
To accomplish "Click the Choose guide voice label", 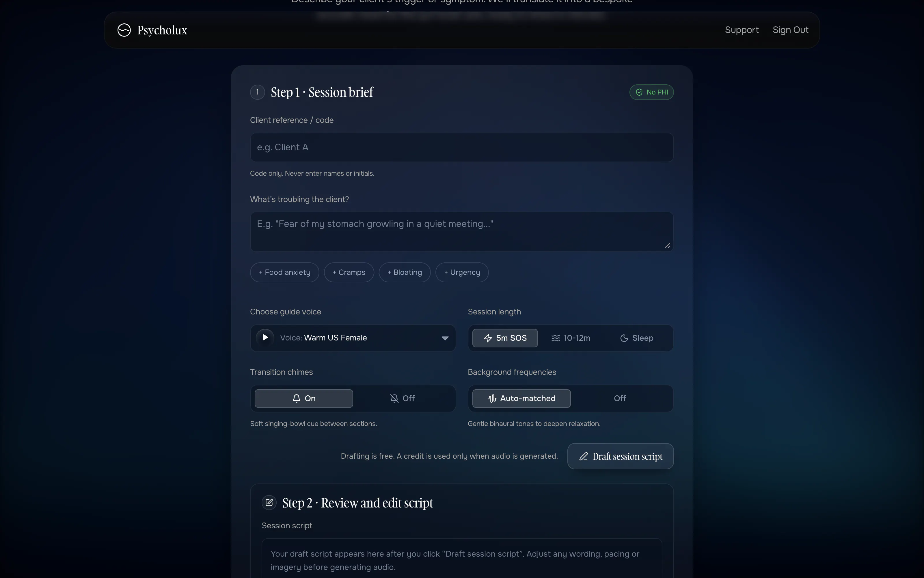I will (286, 312).
